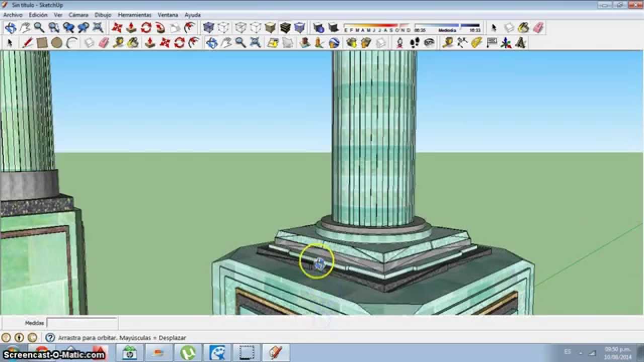This screenshot has height=362, width=644.
Task: Open the Ventana menu
Action: [168, 15]
